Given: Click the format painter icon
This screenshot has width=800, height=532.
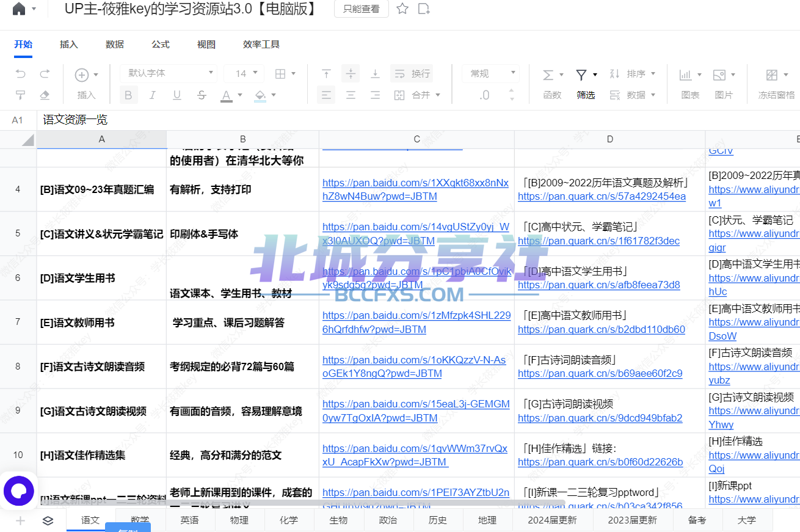Looking at the screenshot, I should click(21, 95).
